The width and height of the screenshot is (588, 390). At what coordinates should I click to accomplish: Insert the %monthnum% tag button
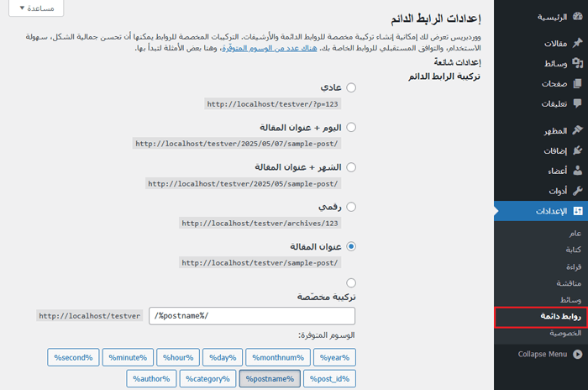tap(278, 357)
